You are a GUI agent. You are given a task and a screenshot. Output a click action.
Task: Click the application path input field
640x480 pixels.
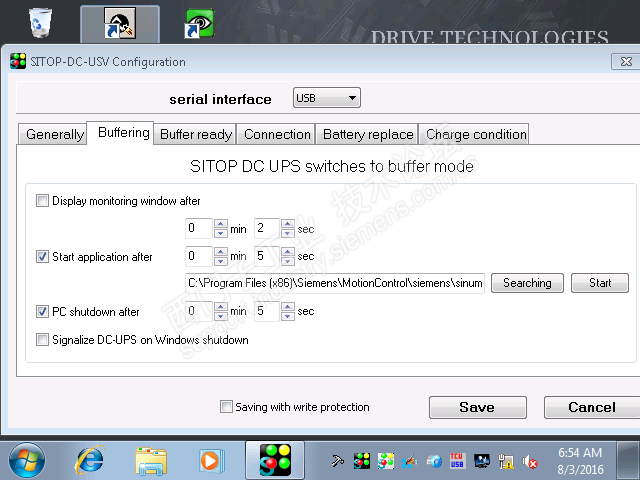tap(335, 283)
